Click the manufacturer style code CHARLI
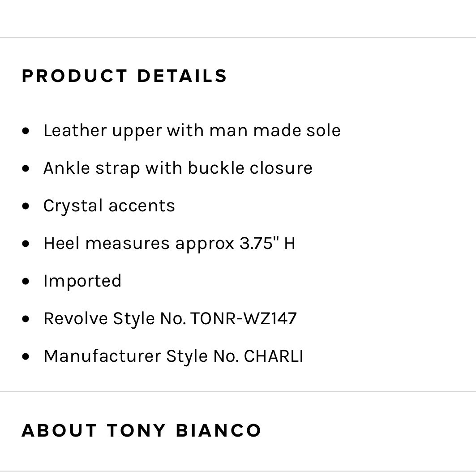The width and height of the screenshot is (476, 476). coord(273,356)
